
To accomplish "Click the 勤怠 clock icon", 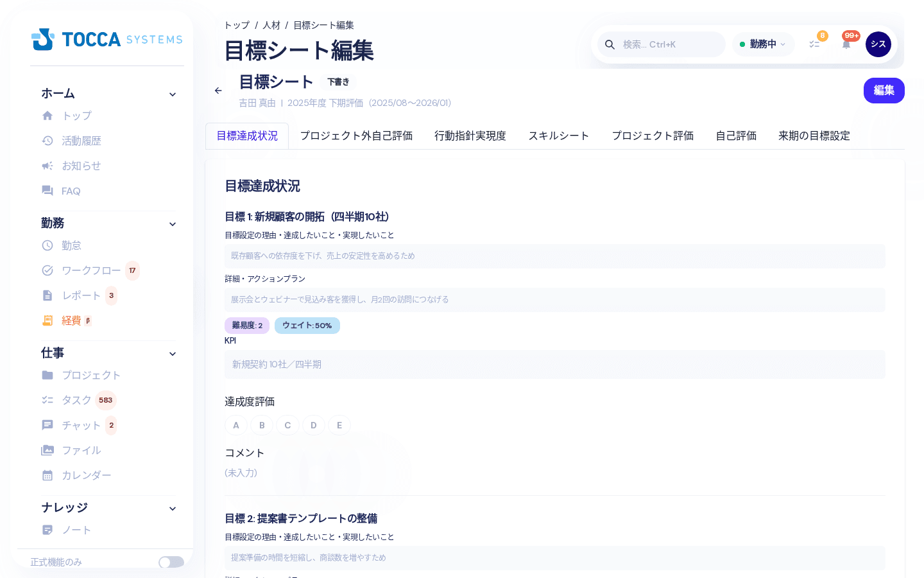I will pyautogui.click(x=47, y=245).
